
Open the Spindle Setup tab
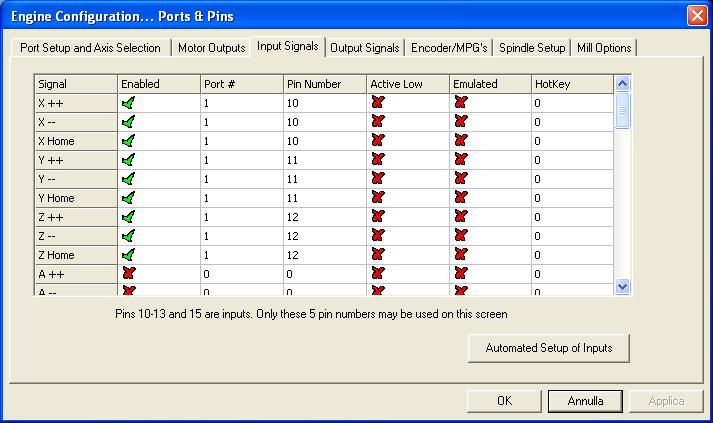coord(533,47)
